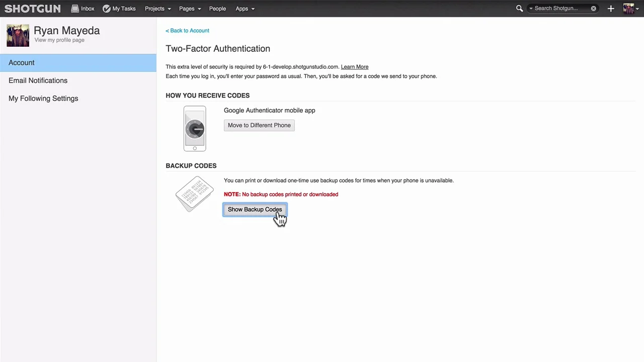This screenshot has height=362, width=644.
Task: Expand the Projects dropdown menu
Action: 157,9
